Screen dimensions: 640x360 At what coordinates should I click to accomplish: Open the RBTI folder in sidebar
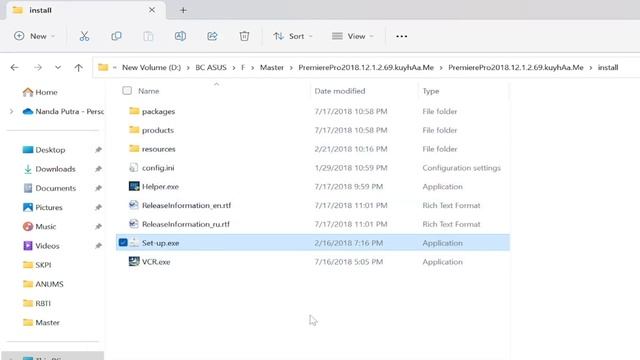37,303
